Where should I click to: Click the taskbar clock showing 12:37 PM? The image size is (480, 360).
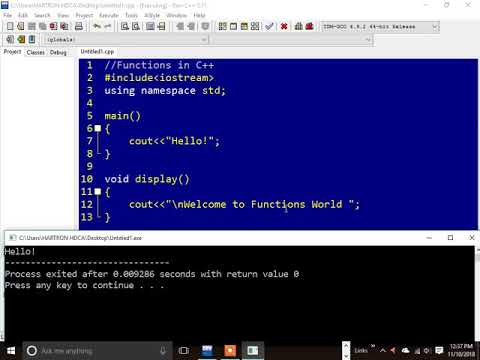461,350
